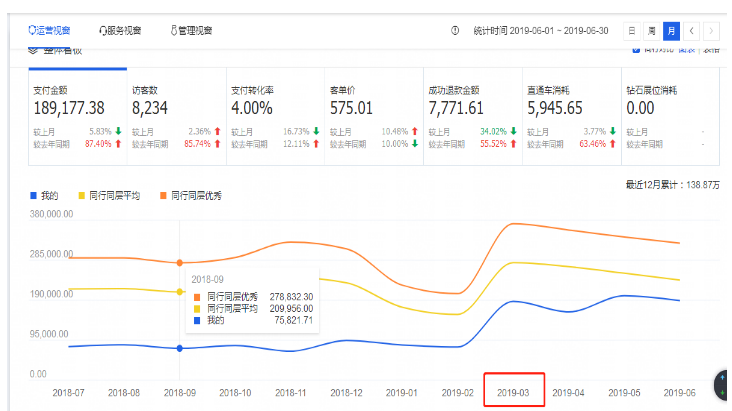Click the info icon beside 统计时间

pos(455,31)
